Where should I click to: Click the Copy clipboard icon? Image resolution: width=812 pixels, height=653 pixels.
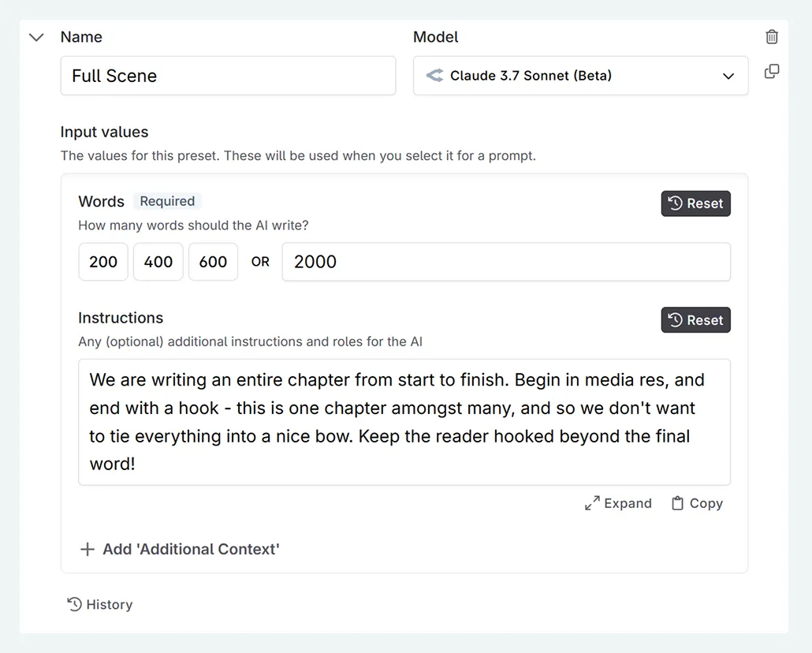pos(677,503)
